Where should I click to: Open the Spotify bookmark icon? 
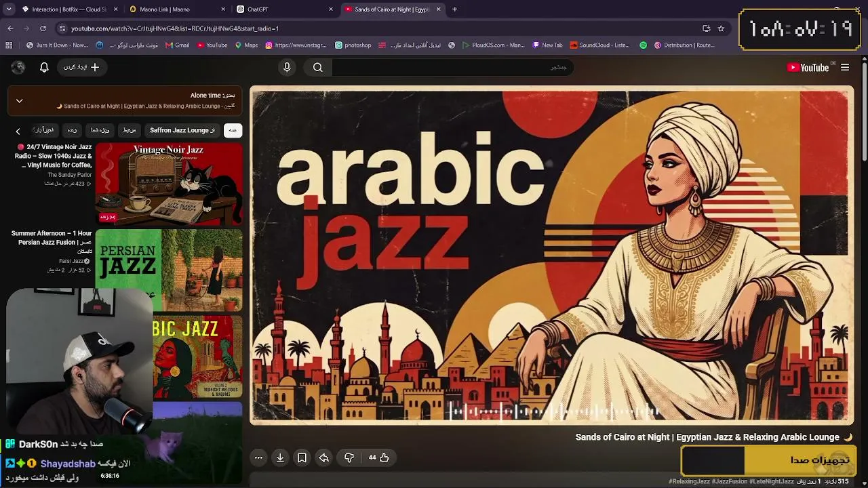[643, 45]
